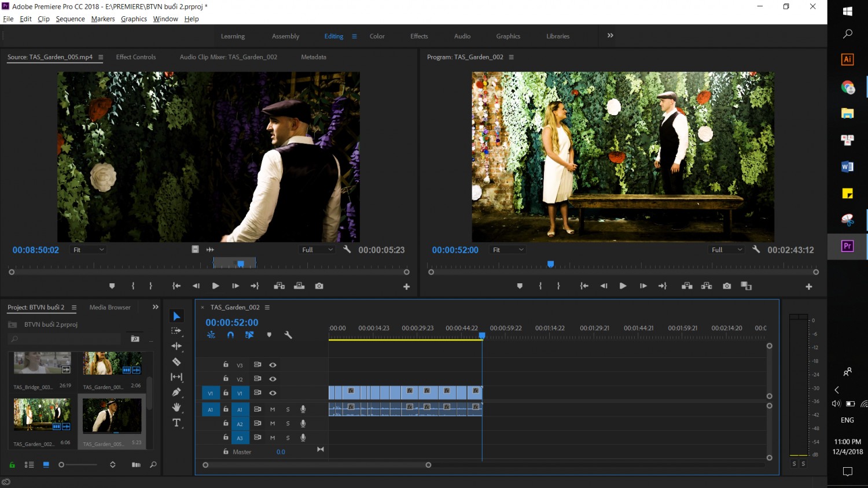Screen dimensions: 868x488
Task: Add a marker in the timeline panel
Action: point(269,335)
